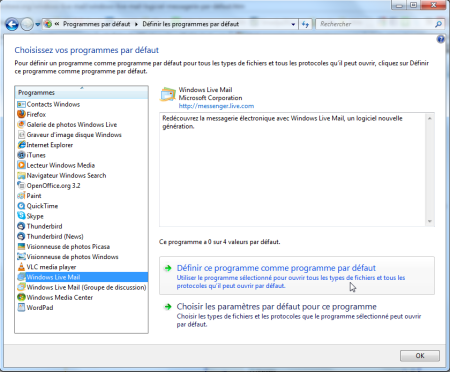Click the Paint icon in the list
This screenshot has width=450, height=372.
tap(21, 196)
